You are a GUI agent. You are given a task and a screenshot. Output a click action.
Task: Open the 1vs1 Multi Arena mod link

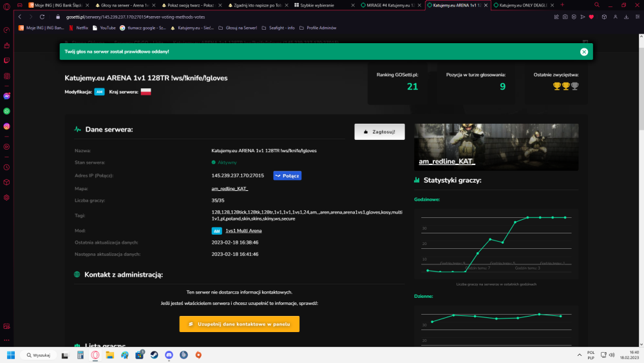point(243,231)
